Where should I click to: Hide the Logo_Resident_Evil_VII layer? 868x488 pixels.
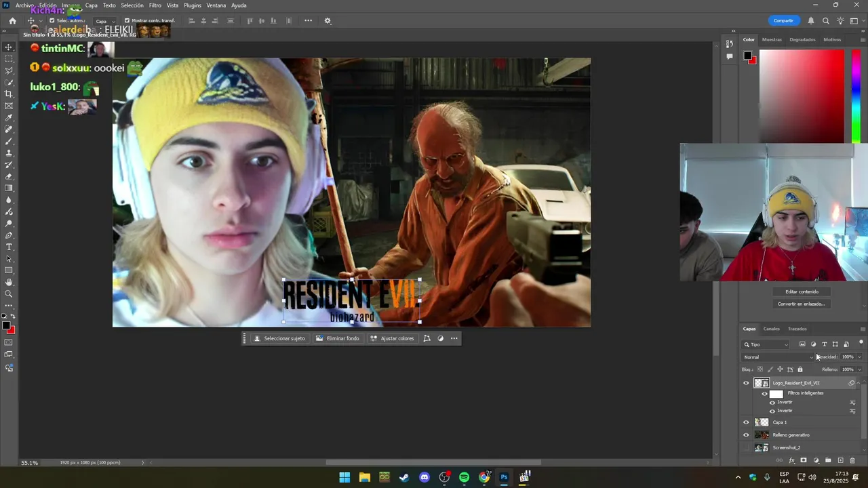point(746,383)
